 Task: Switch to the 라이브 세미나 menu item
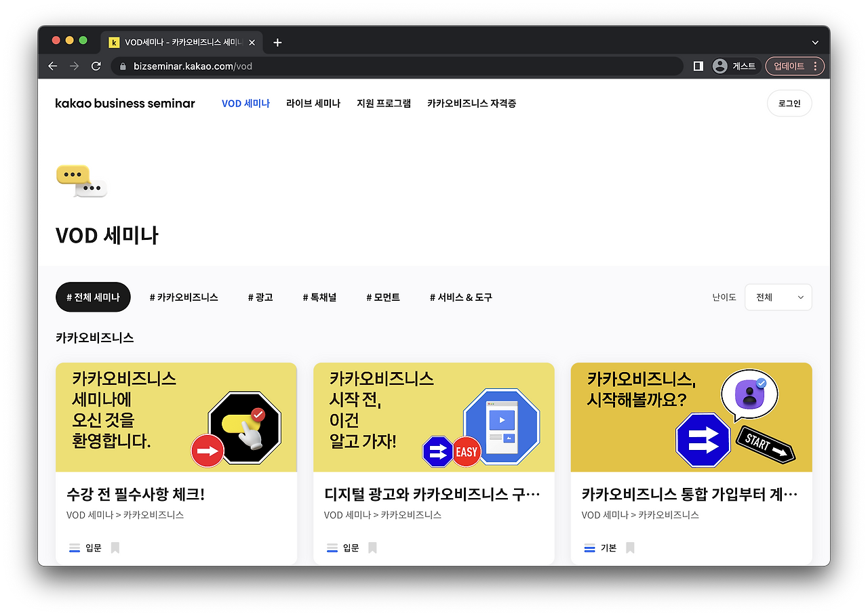pyautogui.click(x=313, y=103)
